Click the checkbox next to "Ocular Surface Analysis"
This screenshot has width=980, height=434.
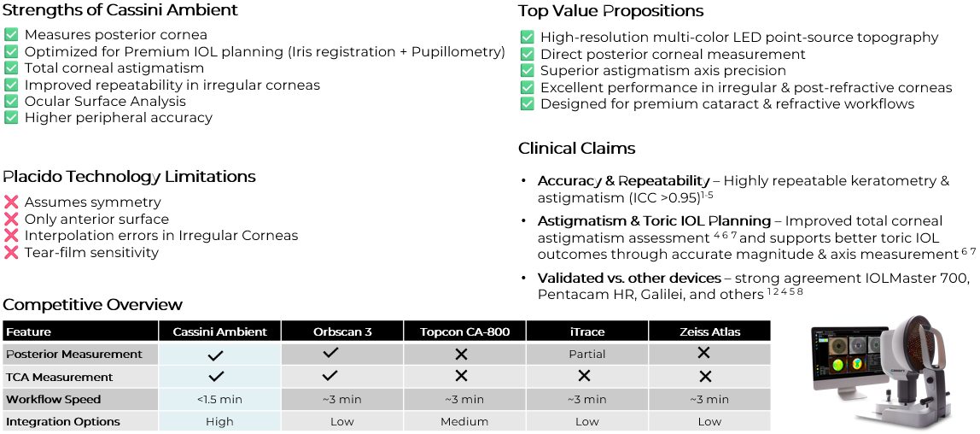tap(11, 101)
